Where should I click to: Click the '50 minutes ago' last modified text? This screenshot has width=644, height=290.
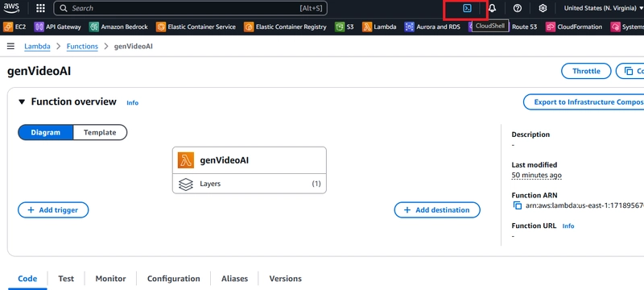[x=536, y=175]
